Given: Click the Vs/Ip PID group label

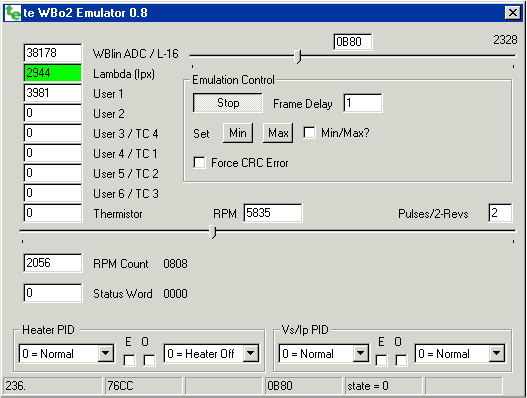Looking at the screenshot, I should click(x=305, y=330).
